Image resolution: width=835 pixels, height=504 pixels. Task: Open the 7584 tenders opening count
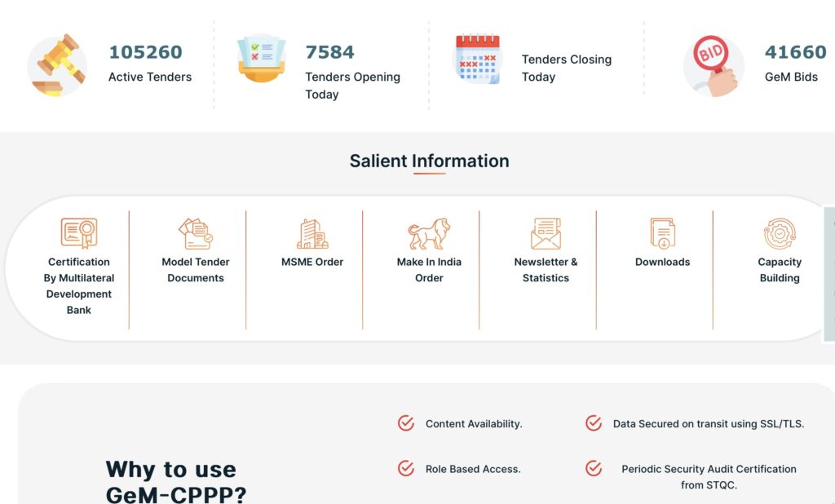[329, 52]
